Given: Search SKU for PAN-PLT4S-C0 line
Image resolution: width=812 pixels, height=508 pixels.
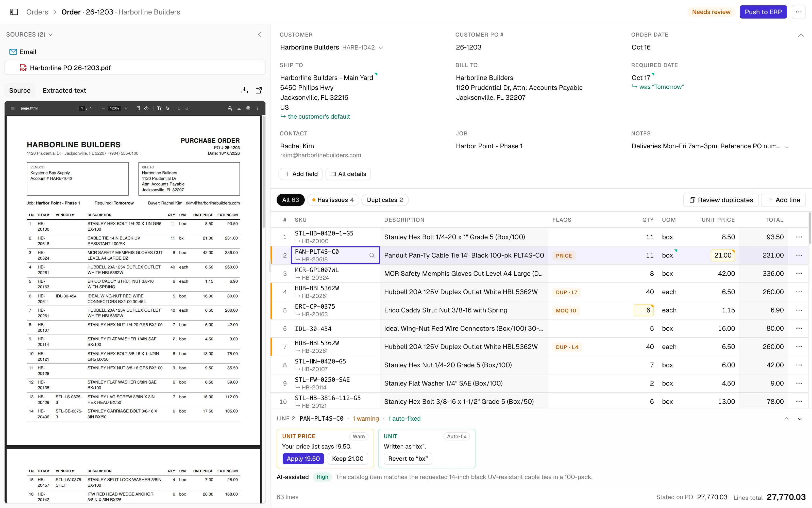Looking at the screenshot, I should pos(372,255).
